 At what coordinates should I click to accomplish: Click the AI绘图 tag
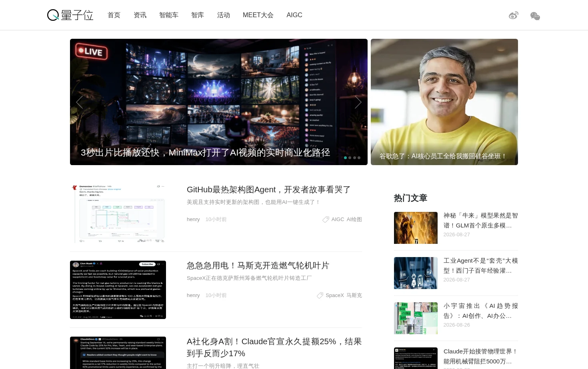click(x=354, y=219)
